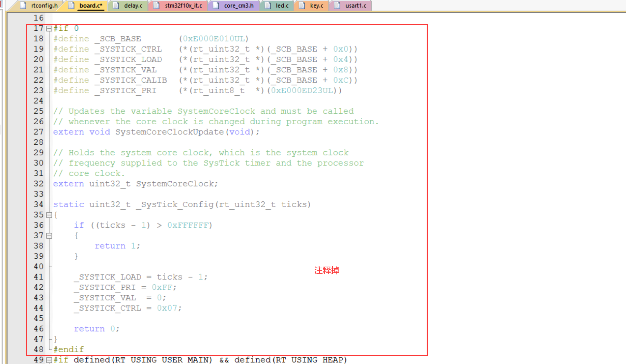Click _SYSTICK_VAL in its #define line
The height and width of the screenshot is (364, 626).
pyautogui.click(x=126, y=70)
